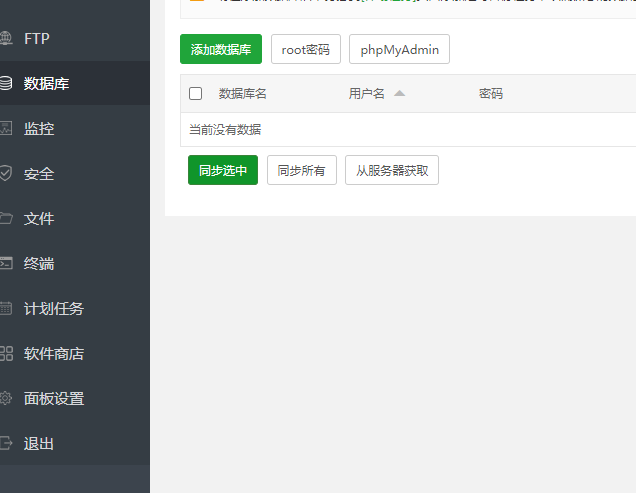The image size is (636, 493).
Task: Click the root密码 button
Action: point(305,49)
